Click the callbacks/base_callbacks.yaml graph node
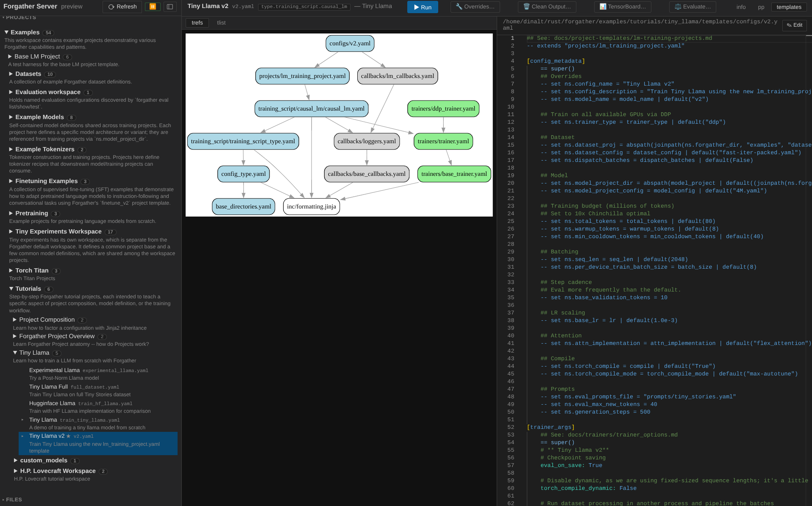Image resolution: width=812 pixels, height=506 pixels. [x=367, y=174]
